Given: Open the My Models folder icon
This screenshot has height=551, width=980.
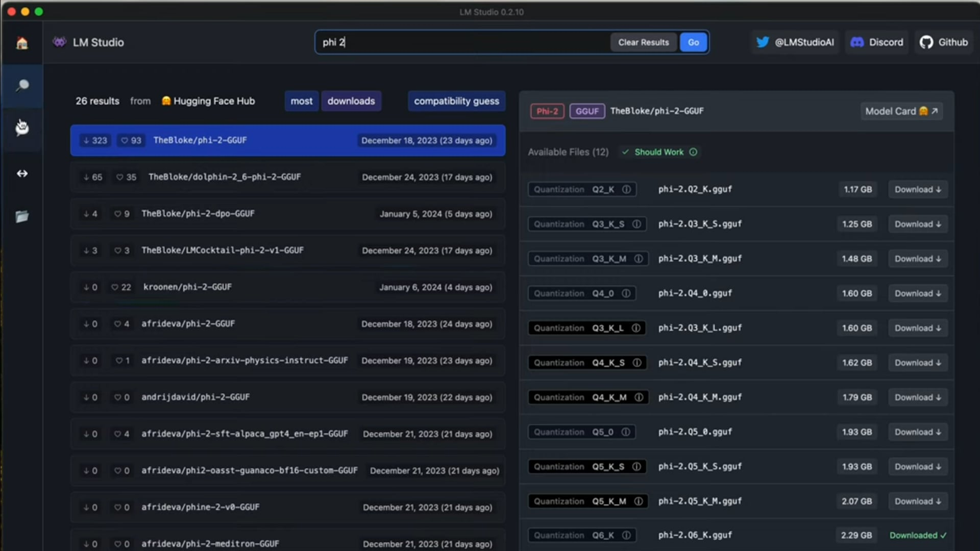Looking at the screenshot, I should tap(22, 216).
